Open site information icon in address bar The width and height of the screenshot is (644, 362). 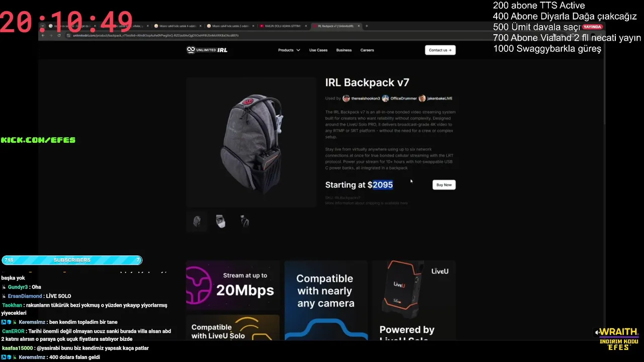pyautogui.click(x=69, y=35)
